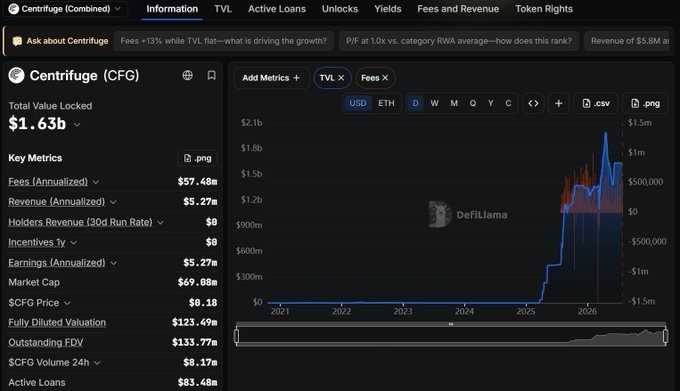Open the Fees and Revenue tab

point(458,9)
